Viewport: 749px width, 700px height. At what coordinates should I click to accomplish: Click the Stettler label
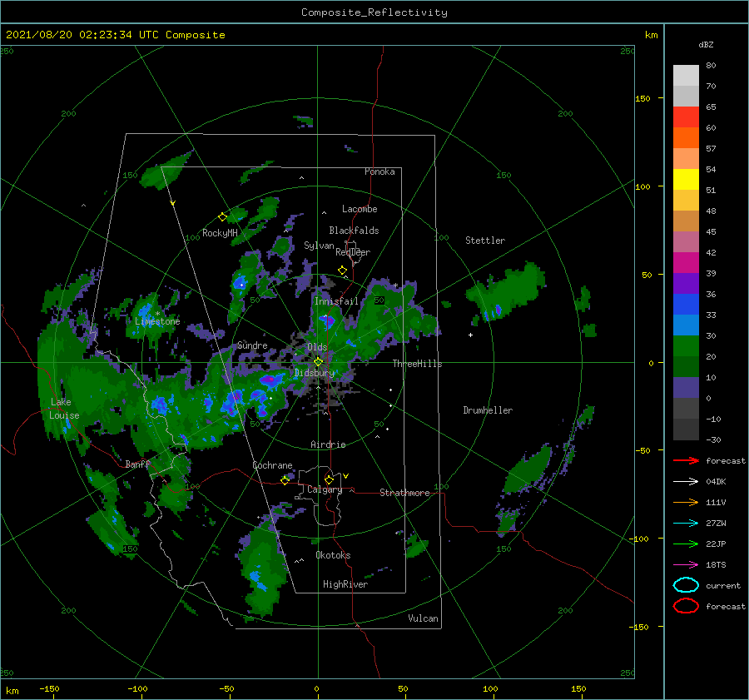click(485, 241)
